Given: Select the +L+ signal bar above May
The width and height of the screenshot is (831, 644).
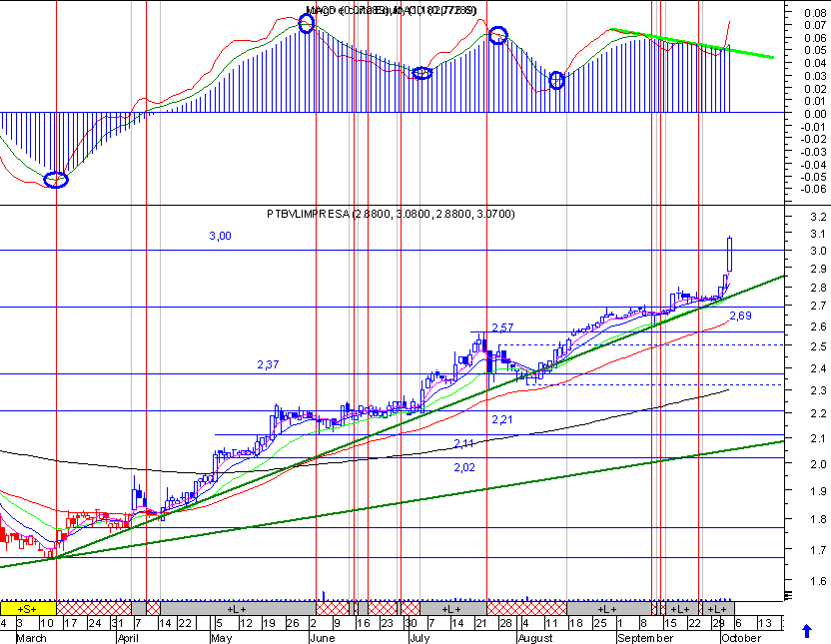Looking at the screenshot, I should (x=238, y=608).
